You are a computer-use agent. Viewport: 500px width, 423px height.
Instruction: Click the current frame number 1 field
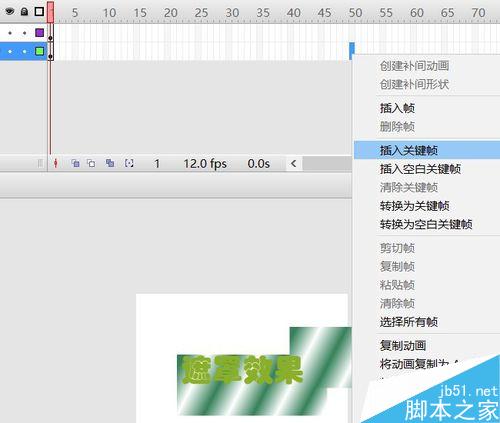click(x=157, y=164)
